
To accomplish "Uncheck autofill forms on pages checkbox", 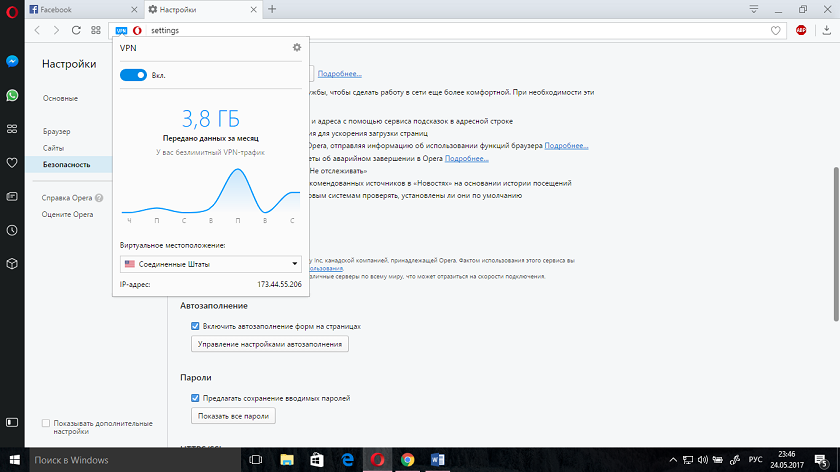I will click(x=196, y=326).
